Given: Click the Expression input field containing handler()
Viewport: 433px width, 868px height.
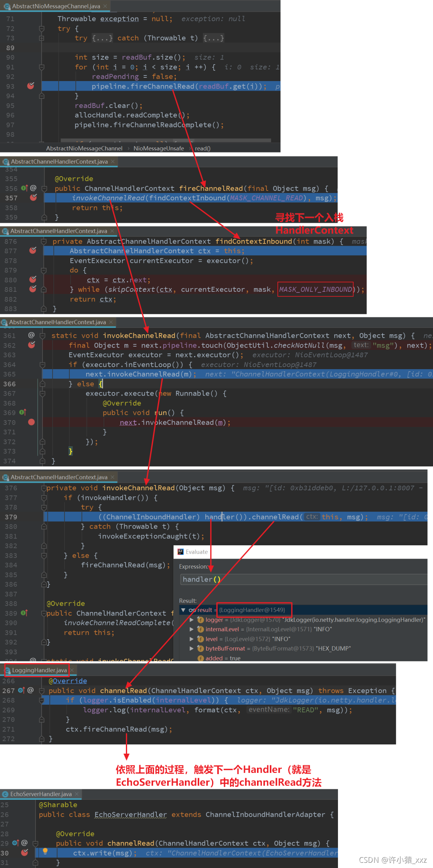Looking at the screenshot, I should (x=304, y=579).
